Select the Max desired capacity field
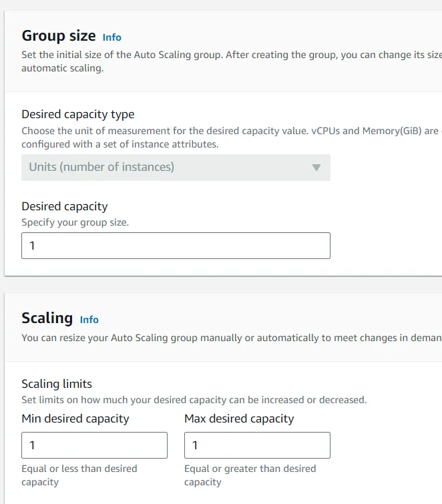This screenshot has height=504, width=442. click(257, 445)
